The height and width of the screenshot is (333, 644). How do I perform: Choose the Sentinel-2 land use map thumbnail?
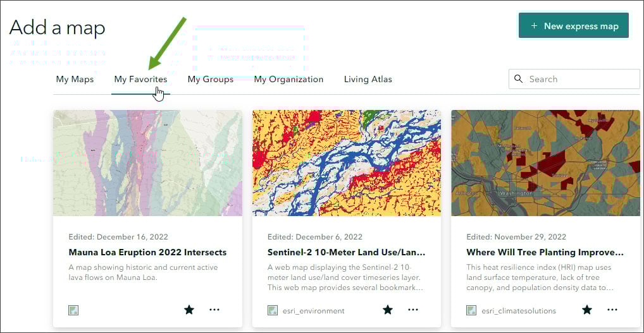click(x=347, y=163)
